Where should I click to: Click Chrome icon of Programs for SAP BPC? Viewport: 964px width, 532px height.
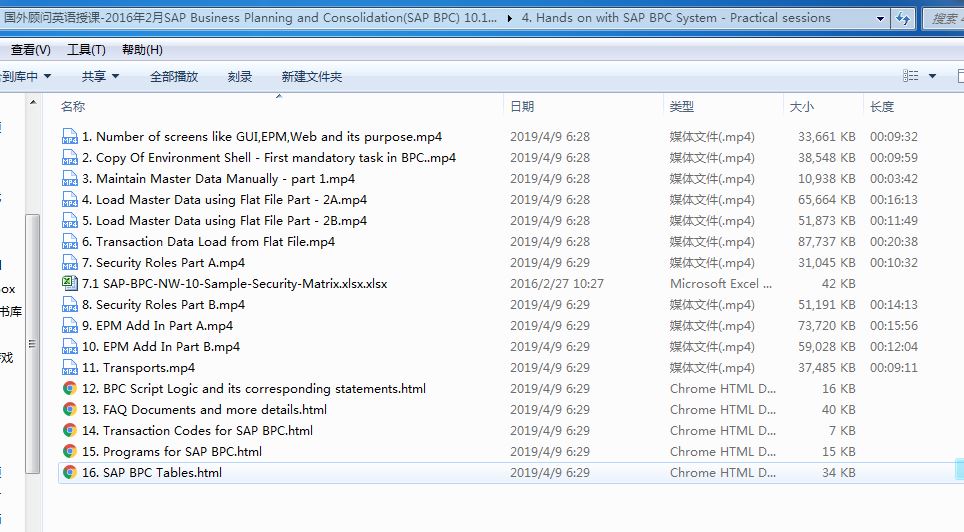pos(69,451)
